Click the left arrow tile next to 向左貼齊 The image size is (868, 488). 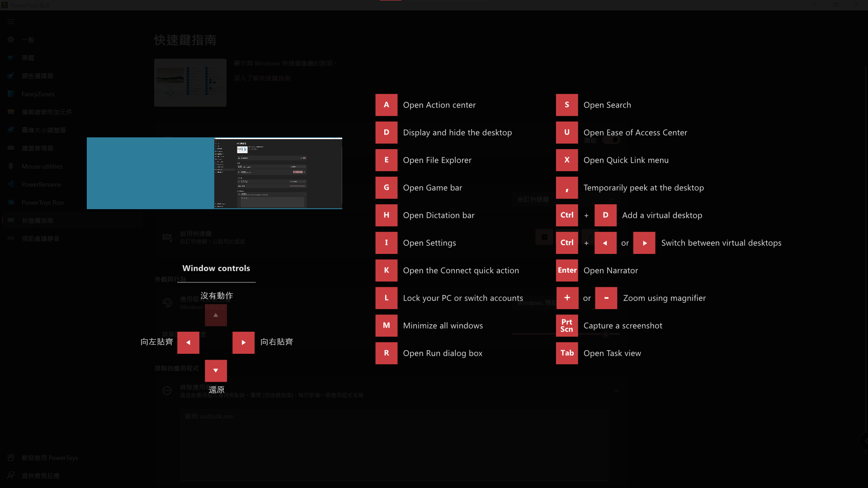[188, 343]
